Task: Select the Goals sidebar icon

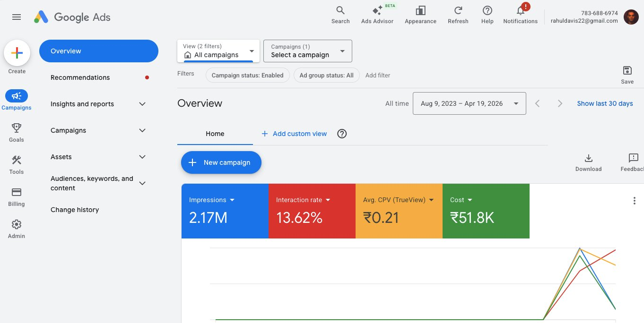Action: (16, 131)
